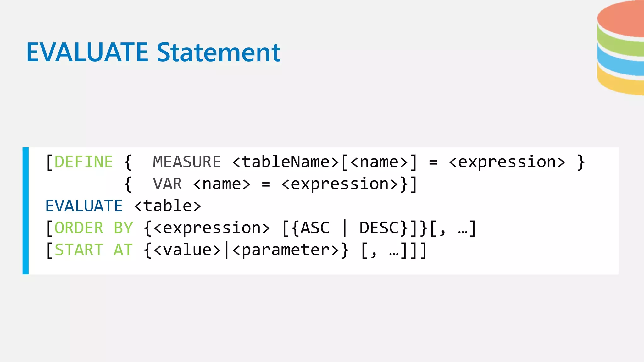Viewport: 644px width, 362px height.
Task: Click the <value> placeholder in START AT
Action: point(188,250)
